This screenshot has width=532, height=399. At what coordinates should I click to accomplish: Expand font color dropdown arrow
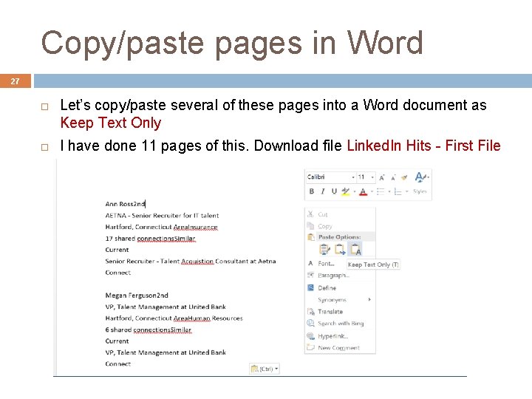(x=372, y=191)
